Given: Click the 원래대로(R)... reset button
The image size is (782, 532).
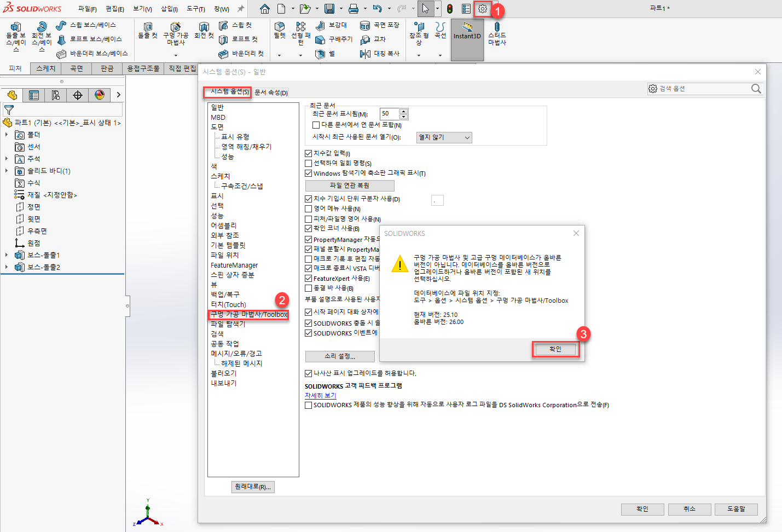Looking at the screenshot, I should click(x=253, y=487).
